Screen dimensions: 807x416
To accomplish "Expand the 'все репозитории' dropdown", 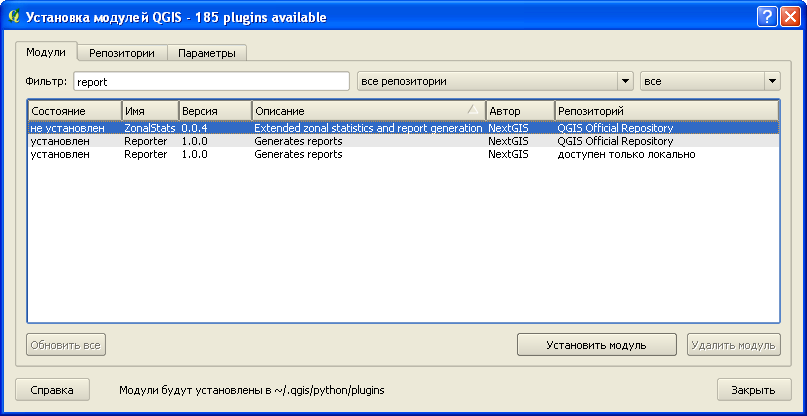I will tap(495, 81).
